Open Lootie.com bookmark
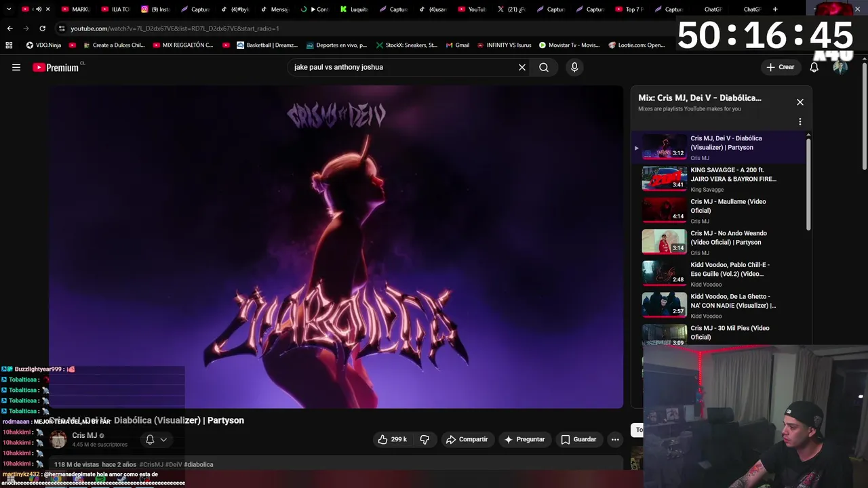 click(x=637, y=45)
